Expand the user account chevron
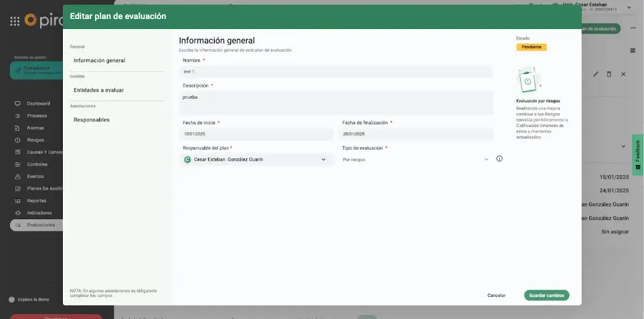Screen dimensions: 644x319 [x=629, y=7]
